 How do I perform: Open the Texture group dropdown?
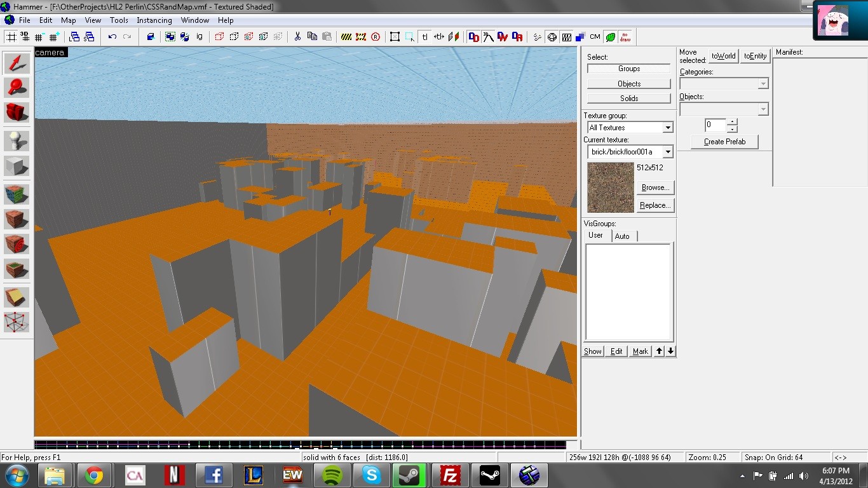pyautogui.click(x=668, y=128)
